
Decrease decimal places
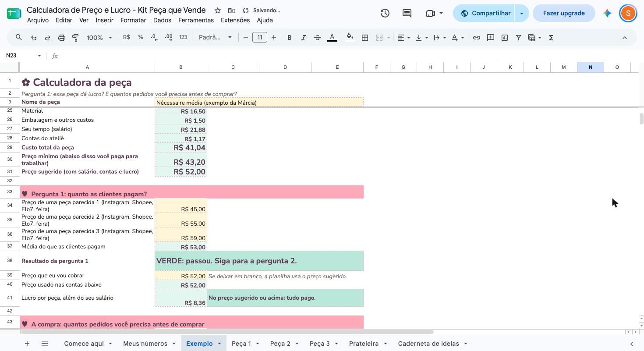(x=154, y=38)
